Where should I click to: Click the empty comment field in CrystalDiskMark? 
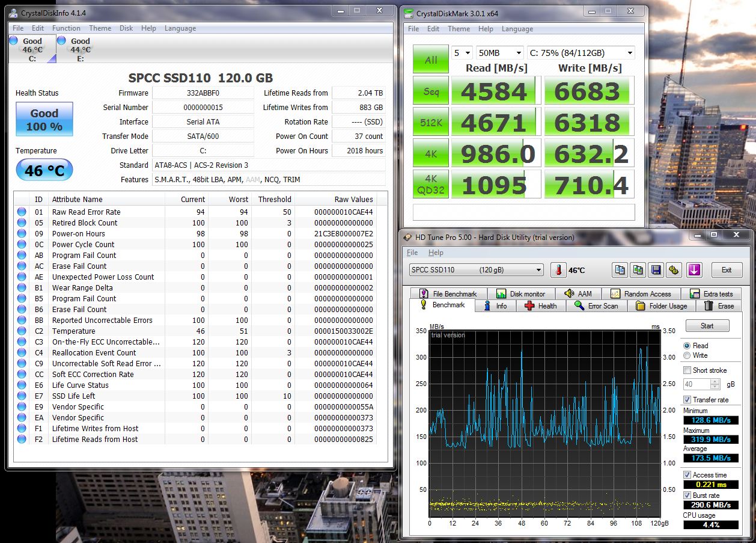pyautogui.click(x=523, y=212)
